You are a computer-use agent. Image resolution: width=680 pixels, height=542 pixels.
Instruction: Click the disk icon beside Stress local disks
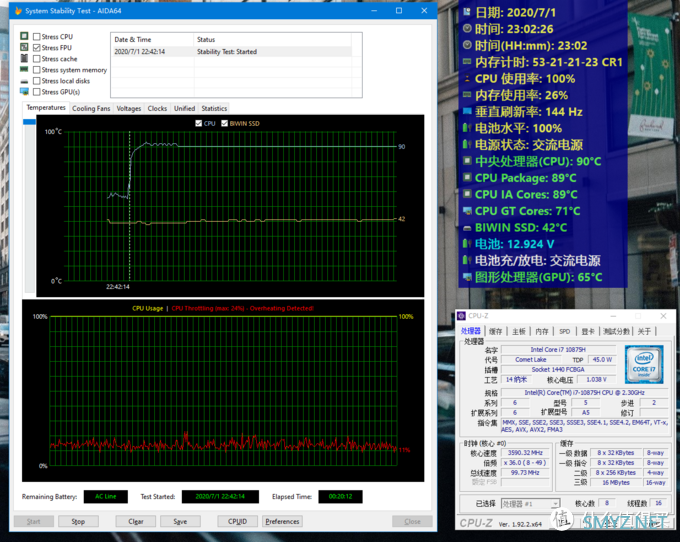point(24,81)
